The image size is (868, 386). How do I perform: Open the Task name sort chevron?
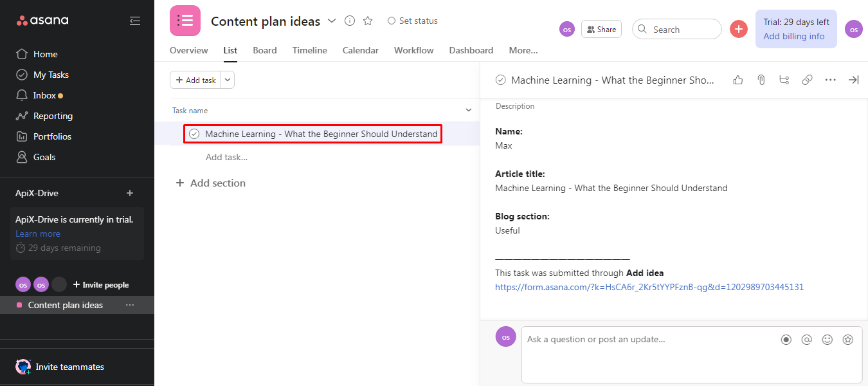[x=468, y=110]
